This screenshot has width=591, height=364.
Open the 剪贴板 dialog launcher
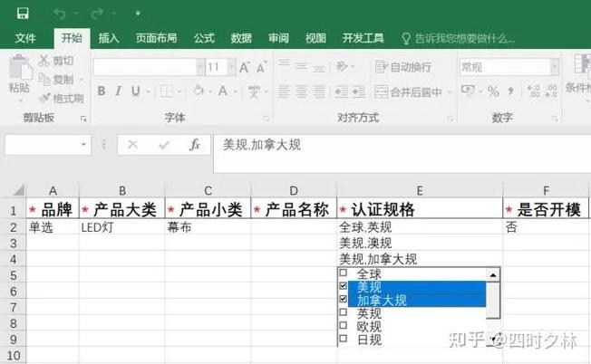pyautogui.click(x=83, y=119)
